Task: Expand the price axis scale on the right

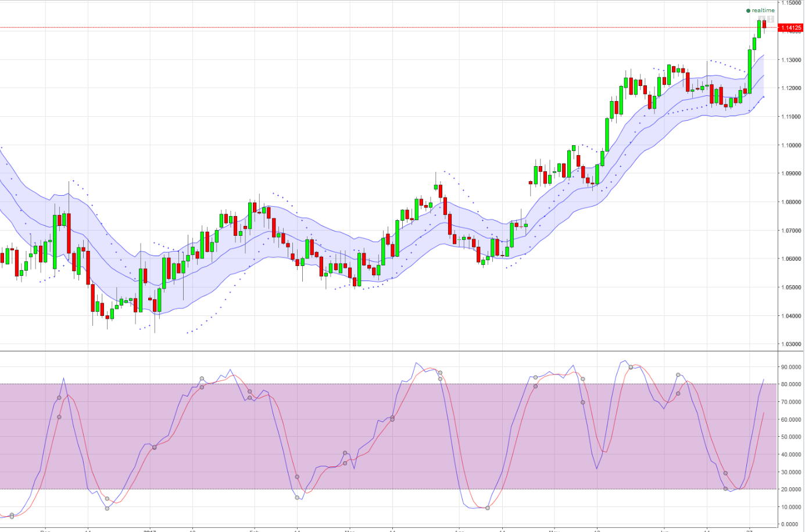Action: 792,174
